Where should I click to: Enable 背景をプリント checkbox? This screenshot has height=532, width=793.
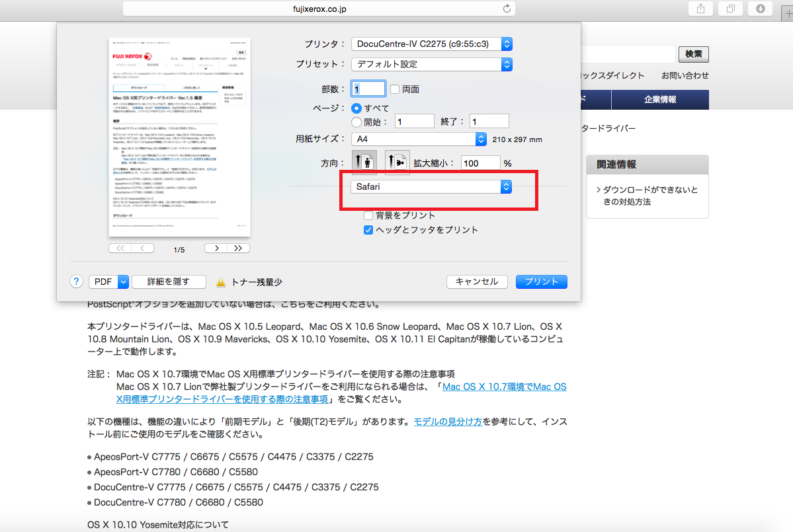368,215
